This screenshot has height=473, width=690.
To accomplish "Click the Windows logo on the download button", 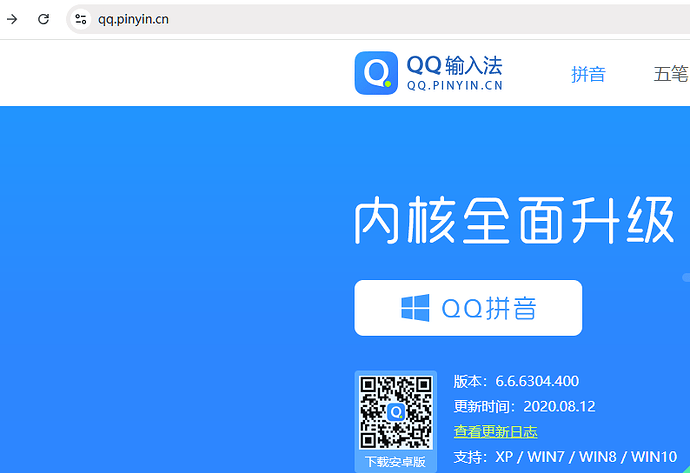I will coord(415,308).
